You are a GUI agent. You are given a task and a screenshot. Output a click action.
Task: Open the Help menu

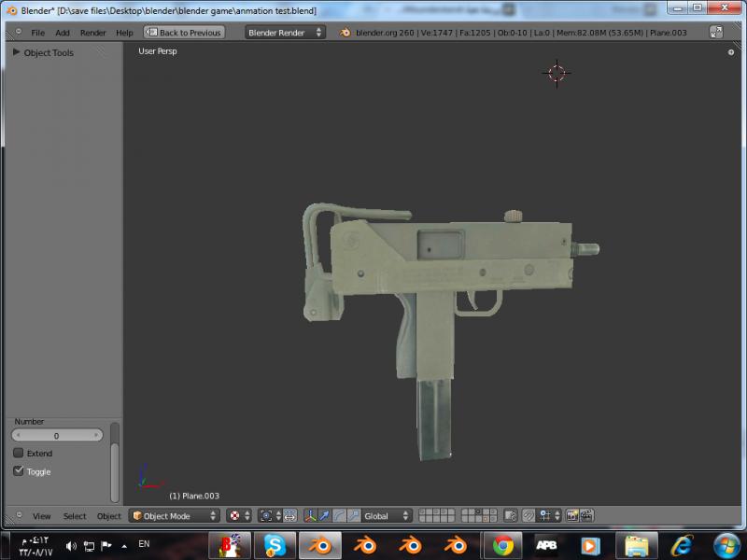(124, 33)
